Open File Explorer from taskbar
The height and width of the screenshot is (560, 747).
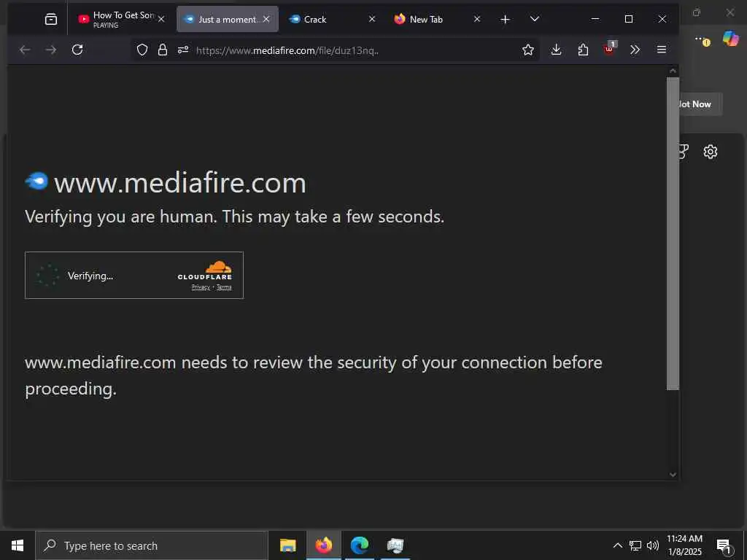287,545
